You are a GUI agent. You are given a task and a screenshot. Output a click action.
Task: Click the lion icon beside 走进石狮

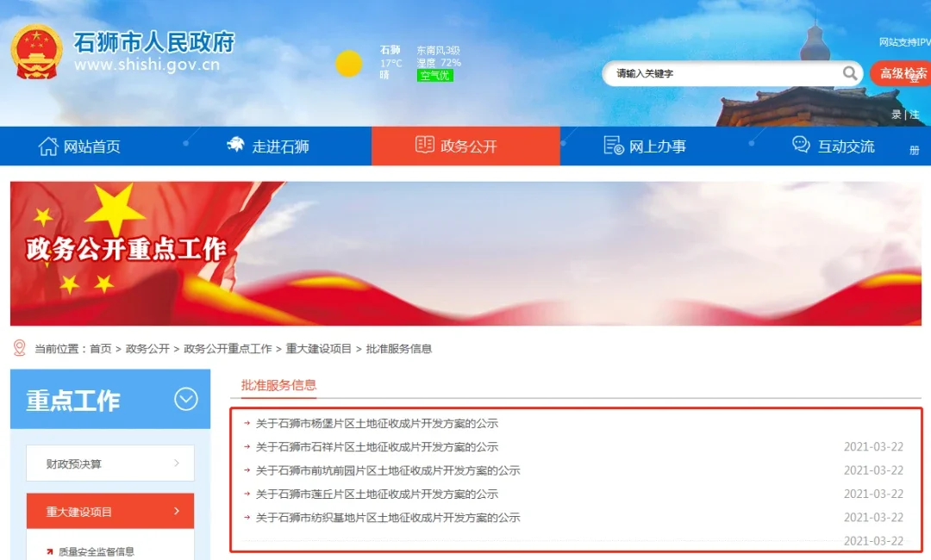click(x=235, y=144)
